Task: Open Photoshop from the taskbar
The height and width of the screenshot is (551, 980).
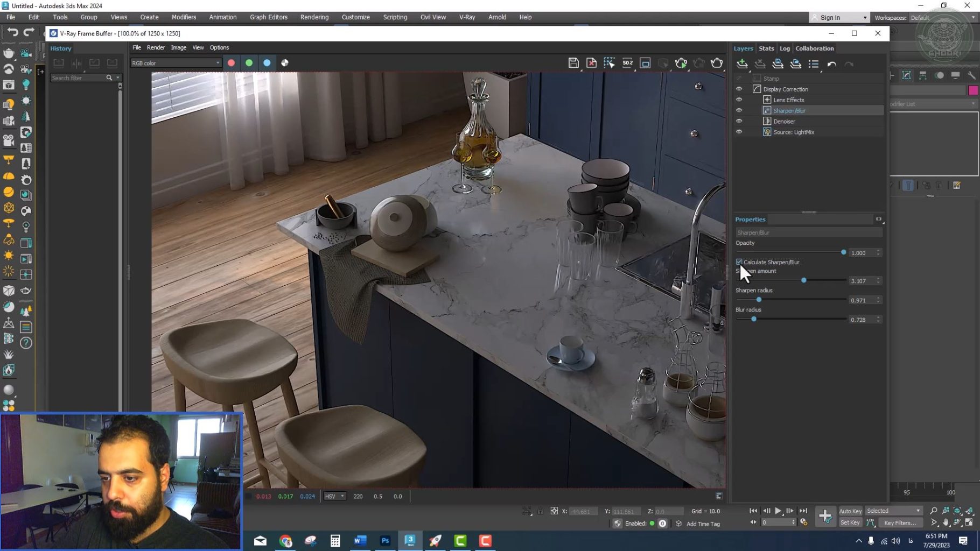Action: tap(385, 541)
